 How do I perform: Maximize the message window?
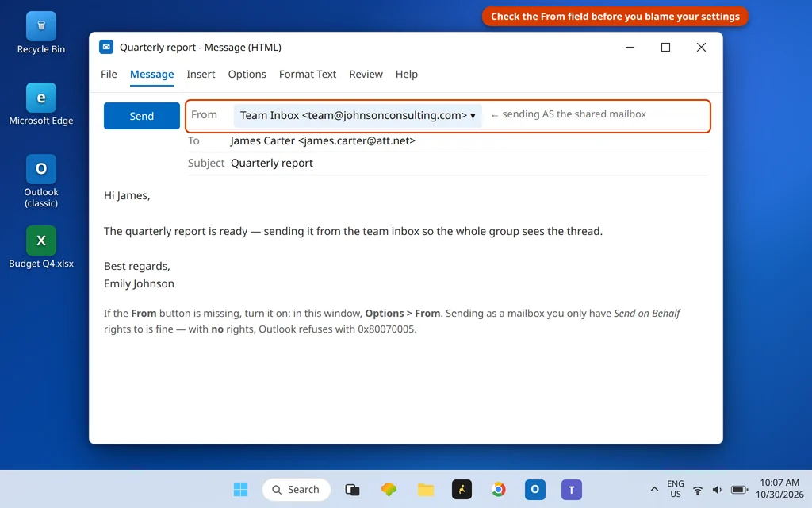point(665,47)
